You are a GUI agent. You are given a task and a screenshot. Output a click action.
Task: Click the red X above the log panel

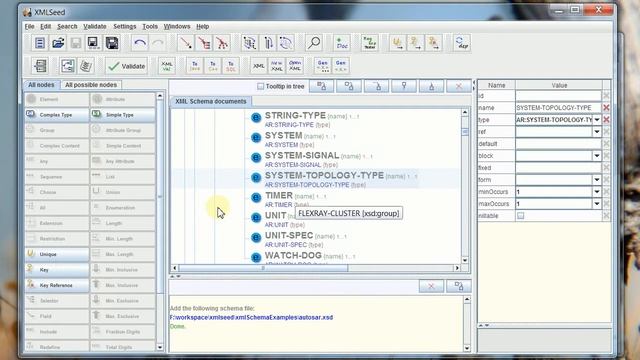tap(431, 286)
